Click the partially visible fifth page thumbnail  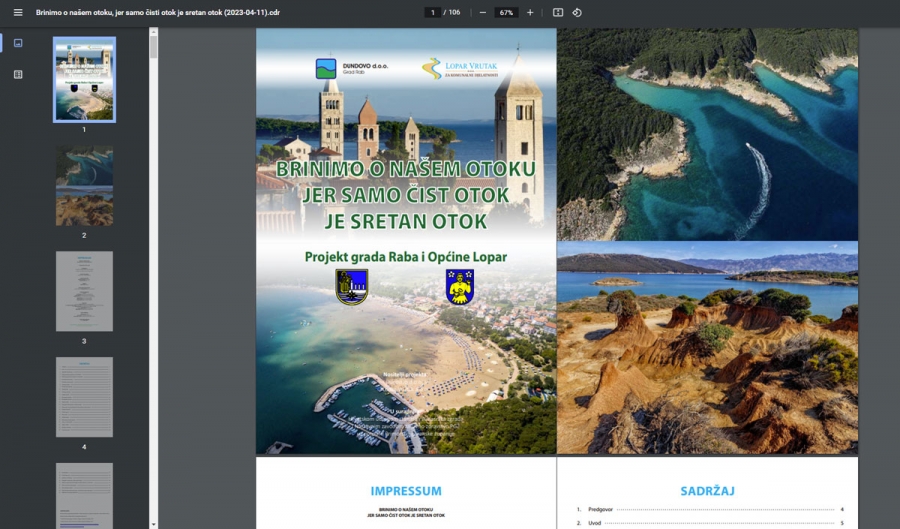click(x=84, y=495)
